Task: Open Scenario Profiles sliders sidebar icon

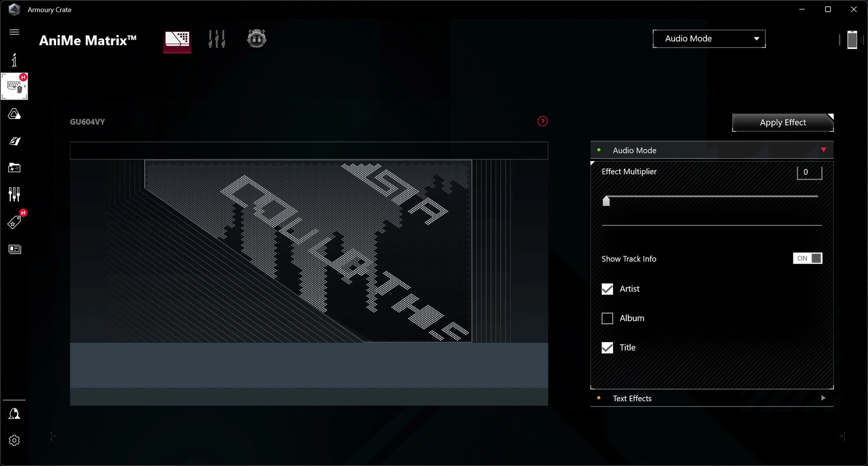Action: coord(14,195)
